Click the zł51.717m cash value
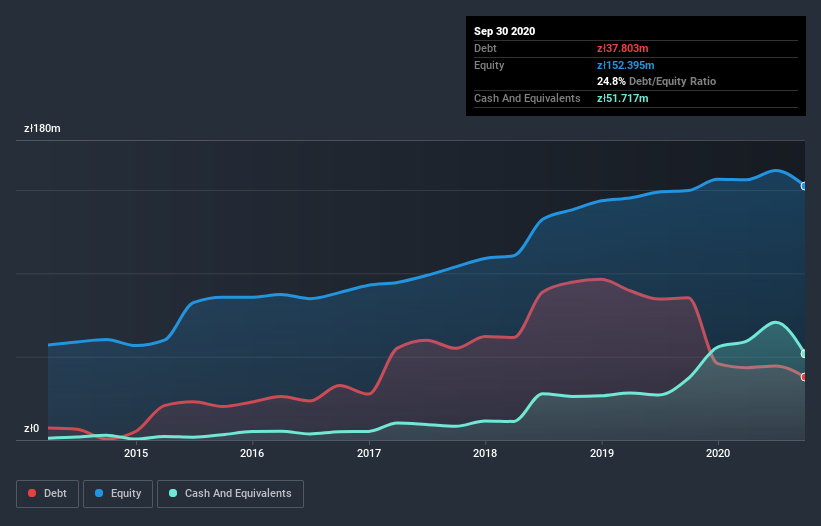 [623, 98]
